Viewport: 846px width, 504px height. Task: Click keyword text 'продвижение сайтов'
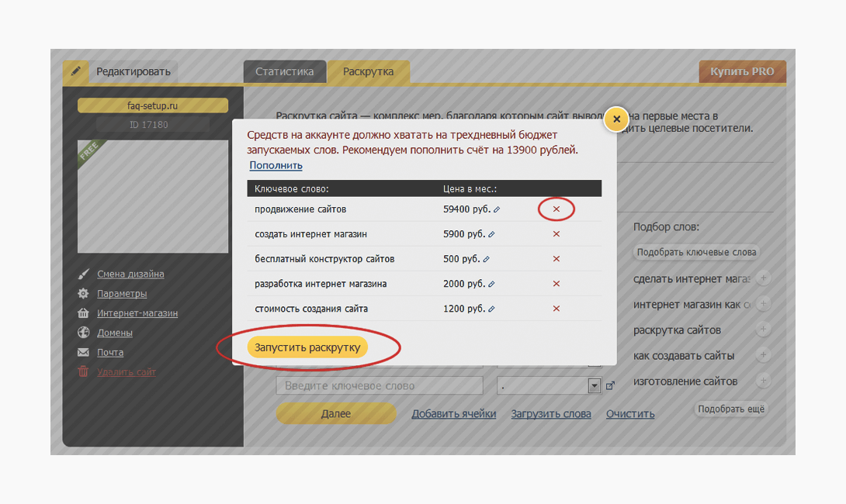pyautogui.click(x=300, y=209)
